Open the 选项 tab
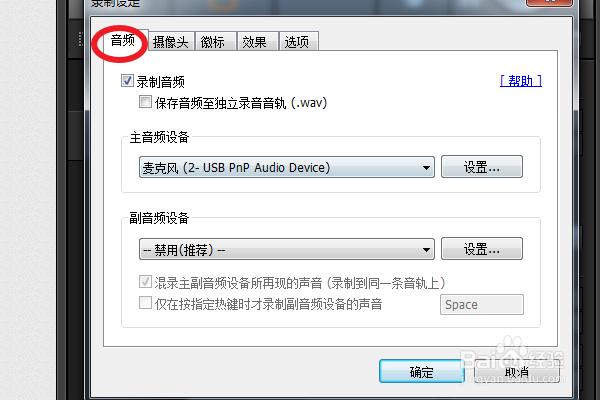 coord(297,42)
